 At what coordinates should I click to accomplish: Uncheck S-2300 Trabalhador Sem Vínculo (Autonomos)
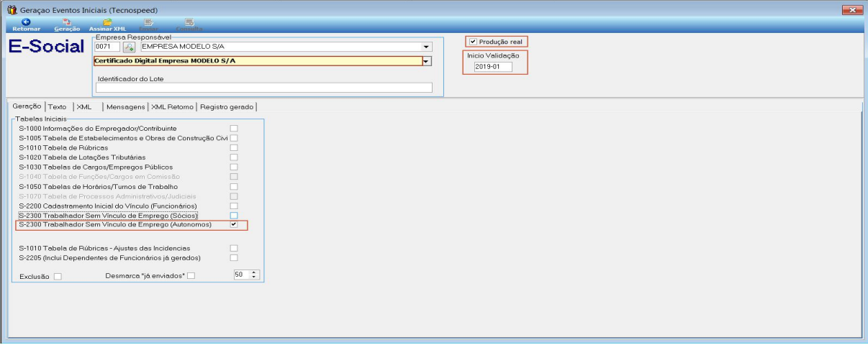point(233,225)
